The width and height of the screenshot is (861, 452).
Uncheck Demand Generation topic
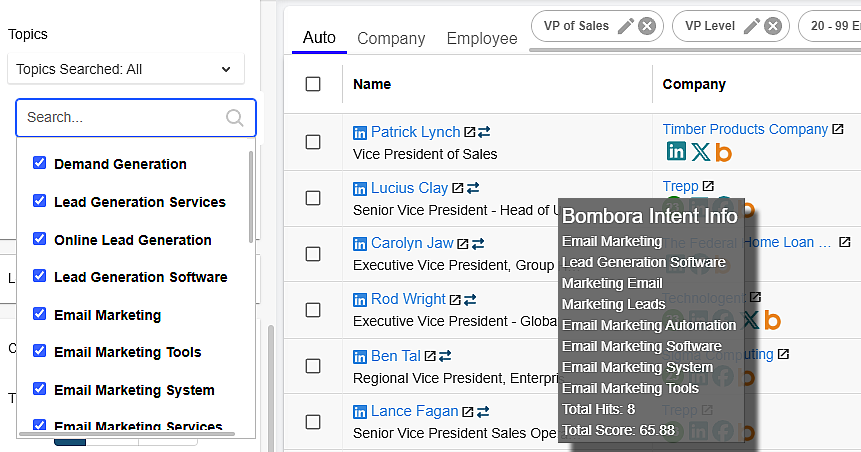pyautogui.click(x=40, y=163)
